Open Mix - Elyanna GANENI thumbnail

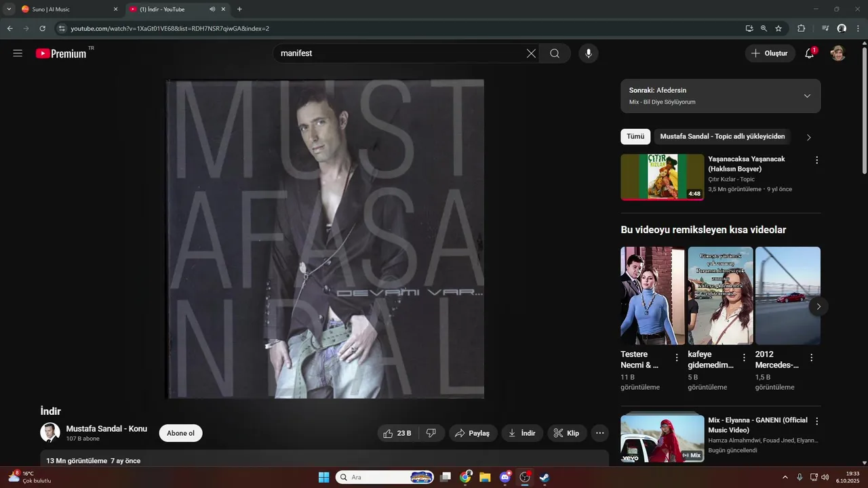[x=663, y=439]
